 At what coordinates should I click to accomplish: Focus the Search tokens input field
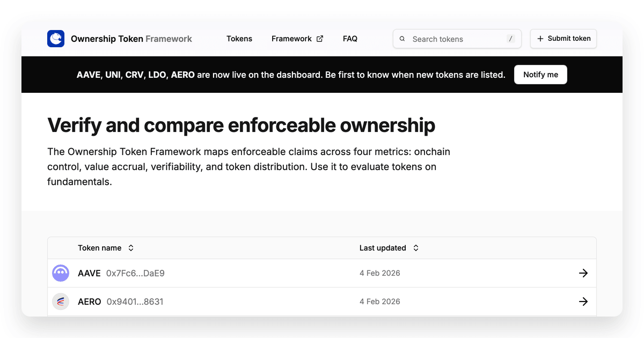click(456, 39)
